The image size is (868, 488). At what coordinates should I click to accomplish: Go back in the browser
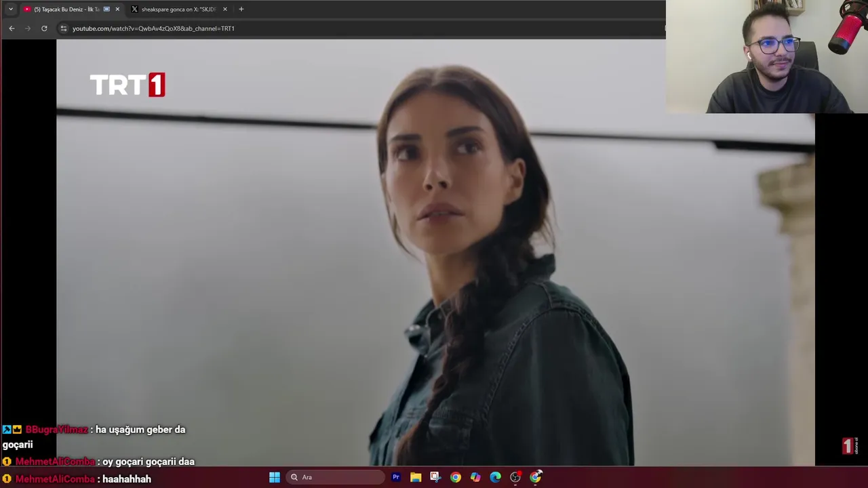pyautogui.click(x=12, y=28)
